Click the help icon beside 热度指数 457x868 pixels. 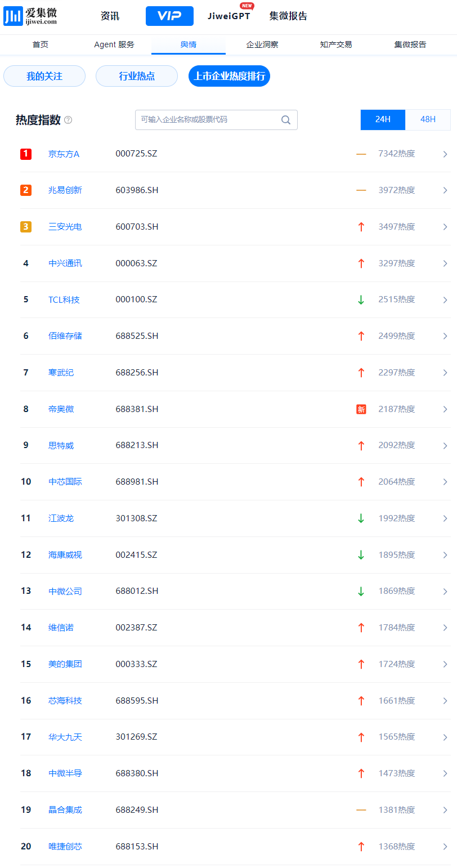point(68,120)
